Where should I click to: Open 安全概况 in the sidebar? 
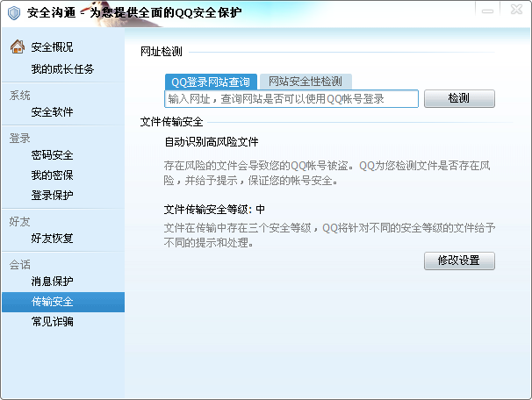pyautogui.click(x=52, y=47)
